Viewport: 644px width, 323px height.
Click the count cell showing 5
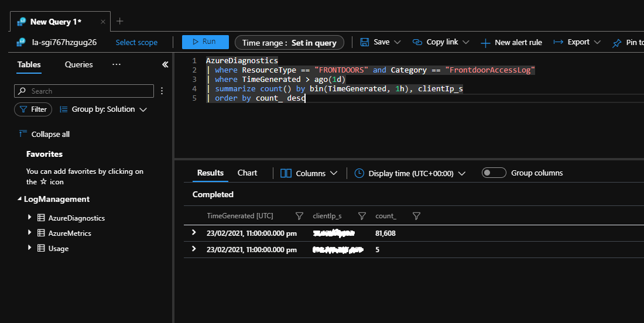[x=377, y=249]
